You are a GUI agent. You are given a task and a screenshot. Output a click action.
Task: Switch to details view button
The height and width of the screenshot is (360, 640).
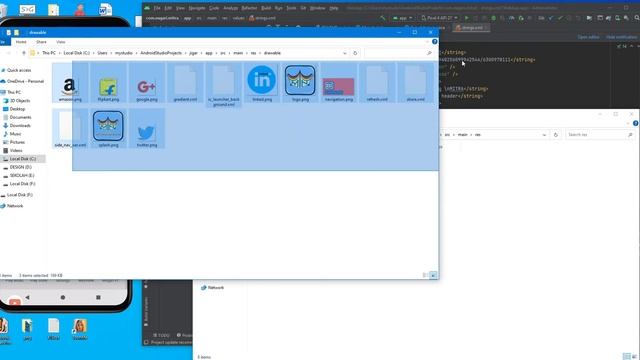[x=425, y=276]
